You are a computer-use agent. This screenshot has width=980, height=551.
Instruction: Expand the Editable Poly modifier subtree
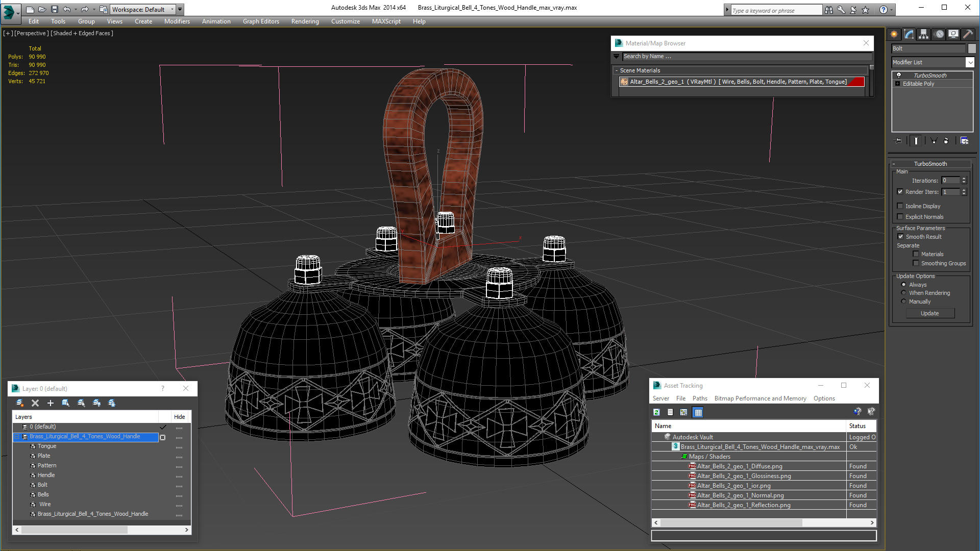click(x=897, y=84)
